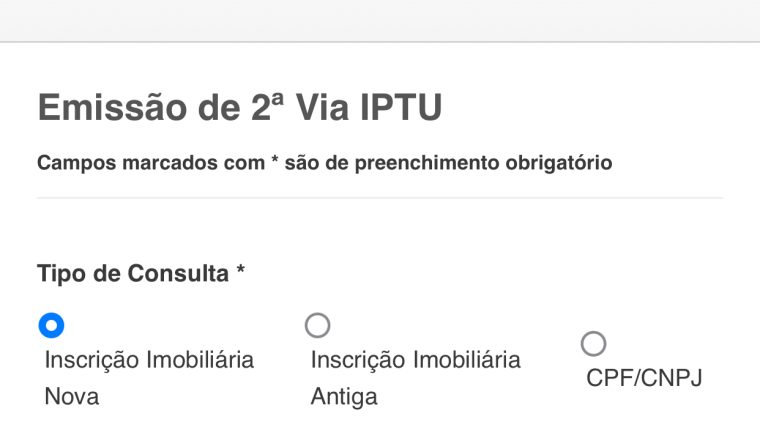760x430 pixels.
Task: Click the word 'obrigatório' in the notice
Action: click(x=561, y=163)
